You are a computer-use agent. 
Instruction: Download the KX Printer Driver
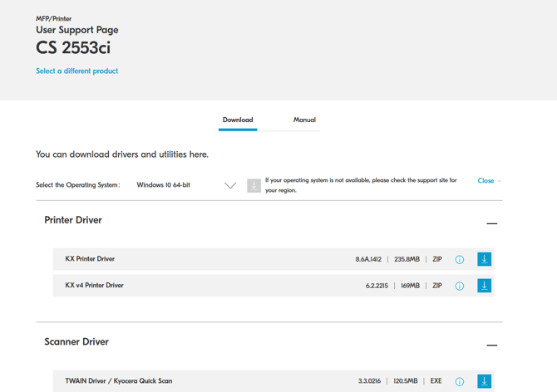pyautogui.click(x=484, y=259)
